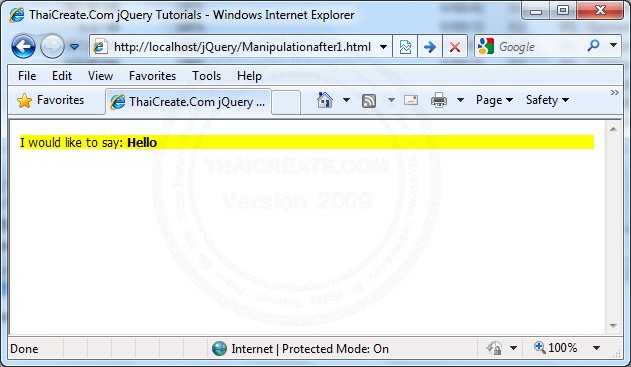Click the yellow highlighted Hello paragraph
Image resolution: width=631 pixels, height=367 pixels.
click(307, 142)
